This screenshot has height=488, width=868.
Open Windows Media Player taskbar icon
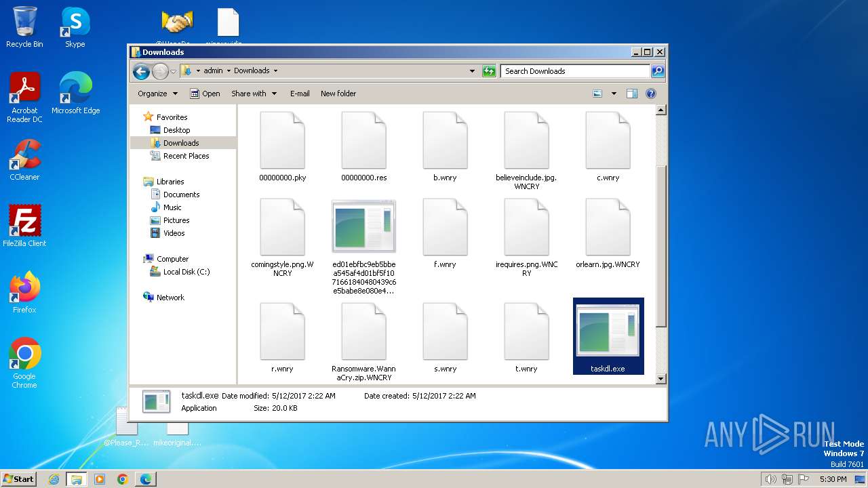click(100, 479)
